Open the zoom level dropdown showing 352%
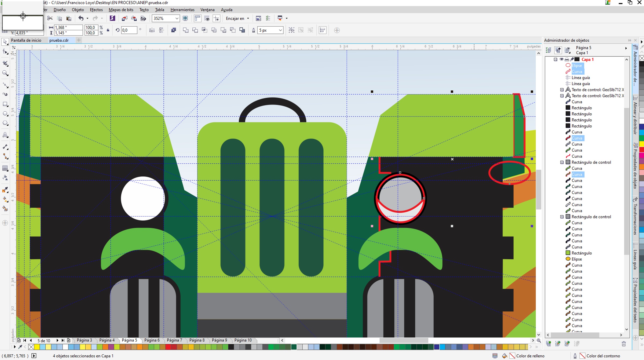This screenshot has height=360, width=644. [177, 18]
